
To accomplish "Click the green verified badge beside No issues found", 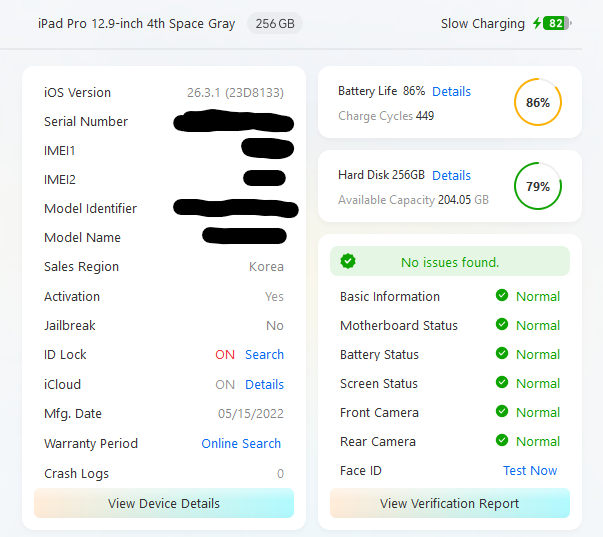I will tap(348, 261).
